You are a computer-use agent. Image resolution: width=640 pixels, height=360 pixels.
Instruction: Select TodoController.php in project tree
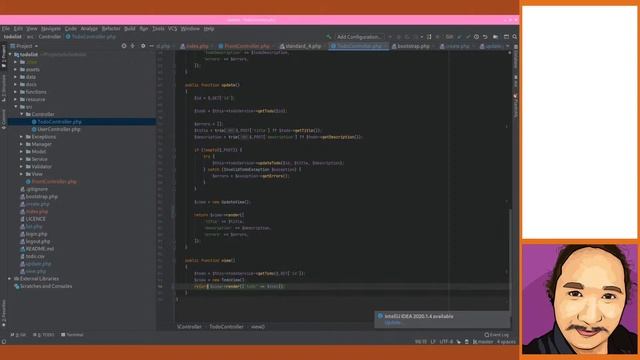point(59,122)
